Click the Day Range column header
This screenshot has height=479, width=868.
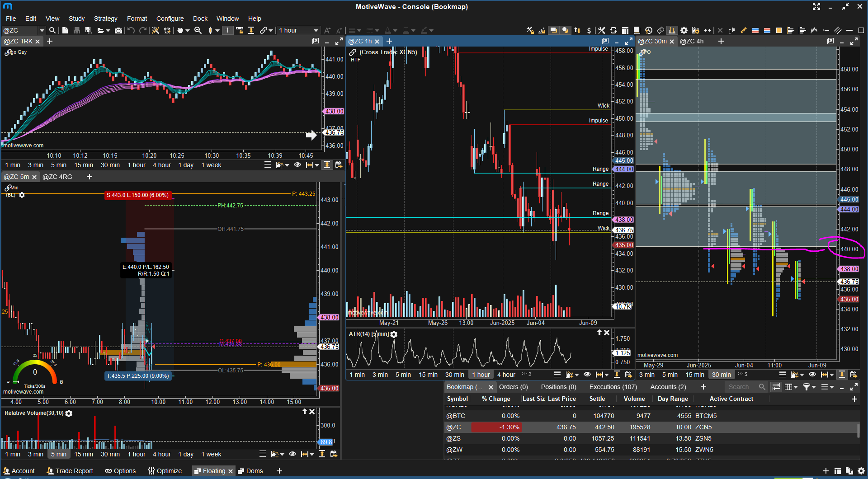coord(673,399)
